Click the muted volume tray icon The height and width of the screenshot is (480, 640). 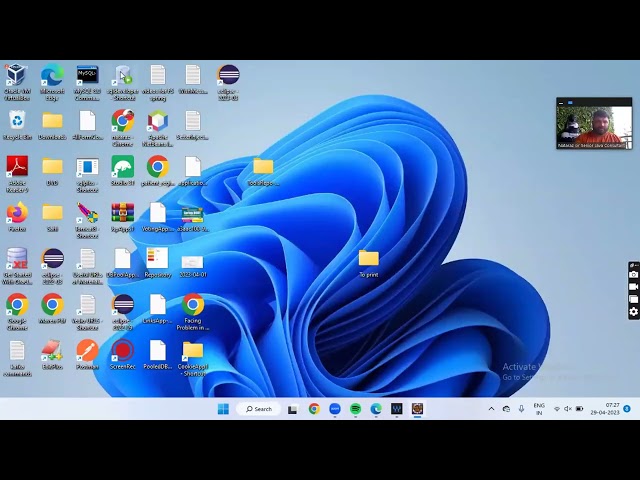(x=568, y=409)
